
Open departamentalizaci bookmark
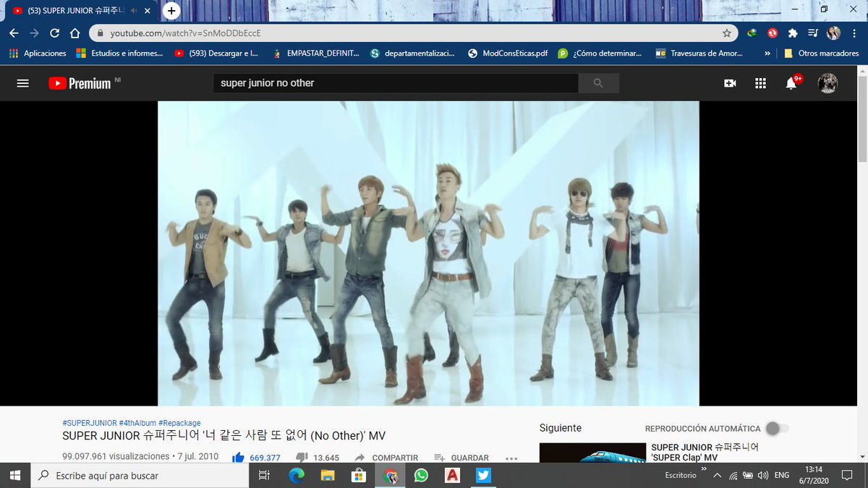tap(412, 53)
